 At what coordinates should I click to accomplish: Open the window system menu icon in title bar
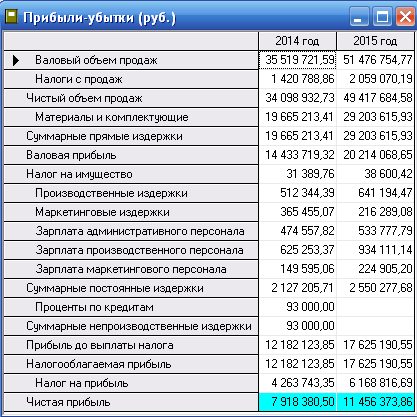click(12, 16)
